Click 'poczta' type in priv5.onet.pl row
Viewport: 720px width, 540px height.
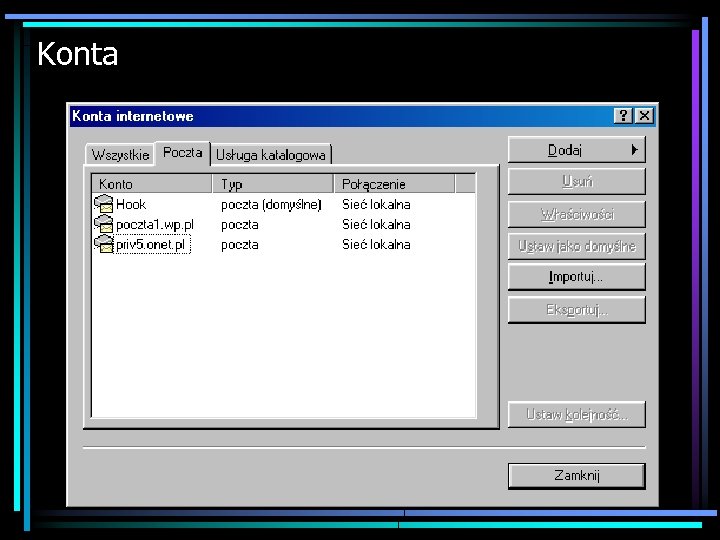coord(240,245)
